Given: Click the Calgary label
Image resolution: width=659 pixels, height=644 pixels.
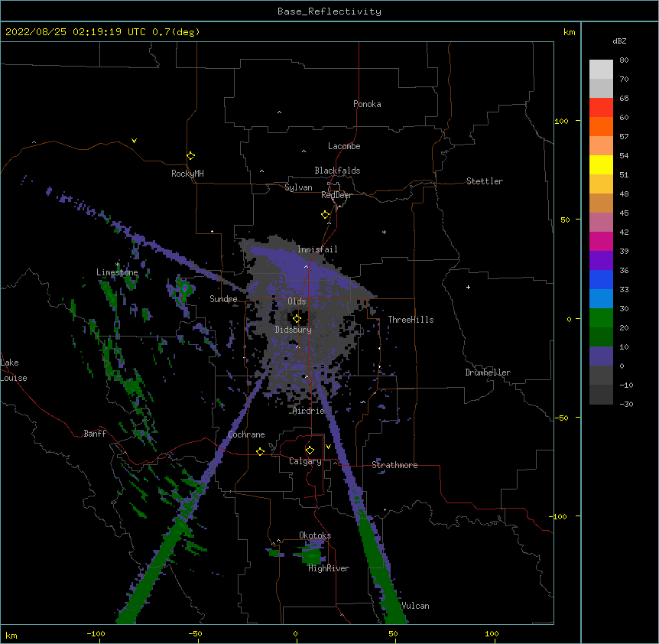Looking at the screenshot, I should 305,461.
